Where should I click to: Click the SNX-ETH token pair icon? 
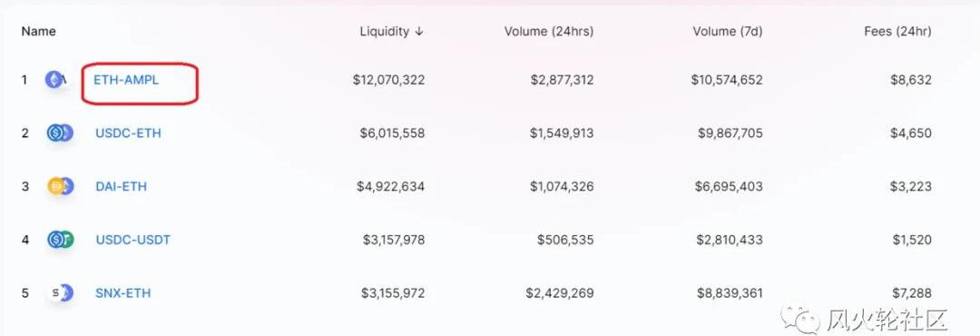coord(60,292)
